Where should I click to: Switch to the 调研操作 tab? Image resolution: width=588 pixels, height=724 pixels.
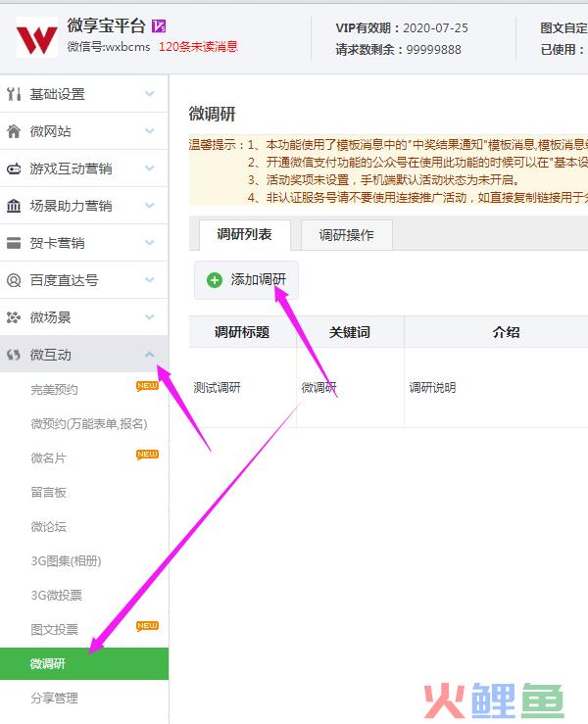click(x=346, y=235)
